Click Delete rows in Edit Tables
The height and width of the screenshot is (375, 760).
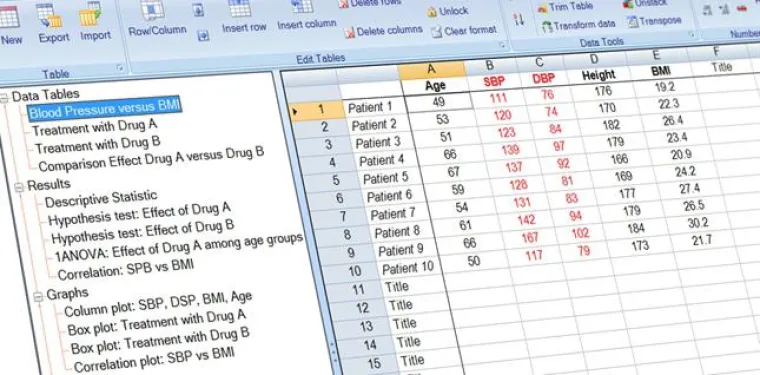pyautogui.click(x=370, y=3)
